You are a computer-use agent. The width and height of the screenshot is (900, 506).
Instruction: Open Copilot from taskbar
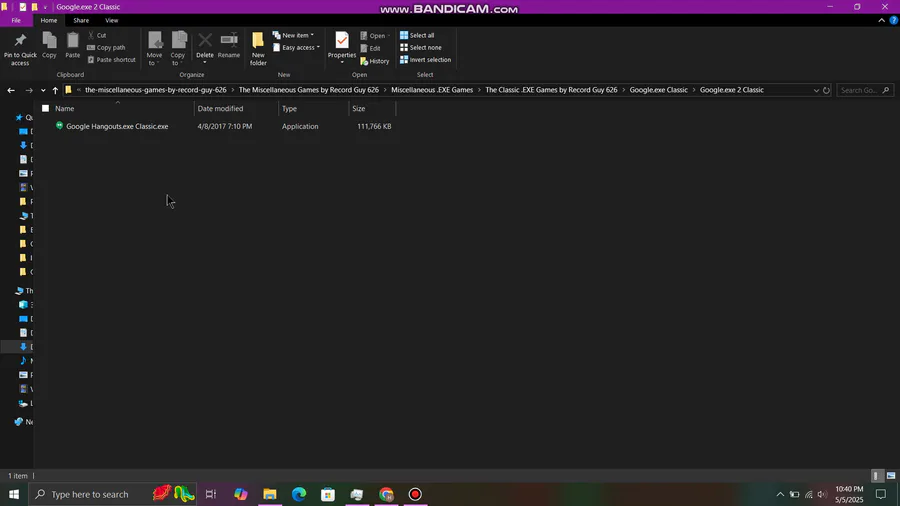[x=240, y=494]
